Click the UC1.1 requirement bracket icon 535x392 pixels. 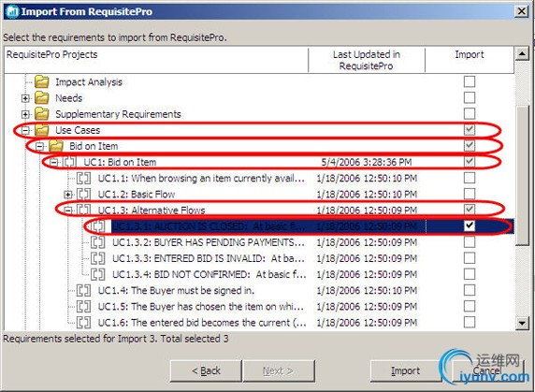83,178
